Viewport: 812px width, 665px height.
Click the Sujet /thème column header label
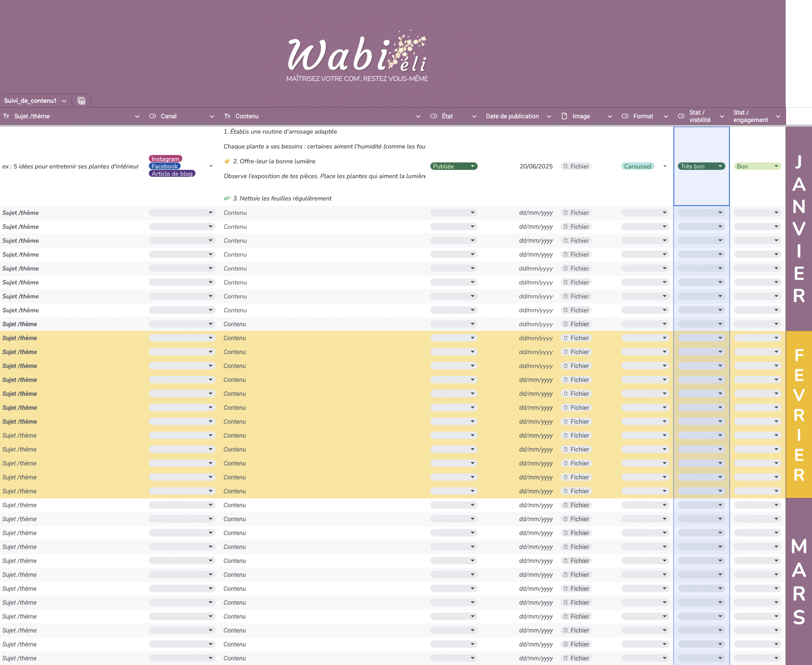click(32, 116)
